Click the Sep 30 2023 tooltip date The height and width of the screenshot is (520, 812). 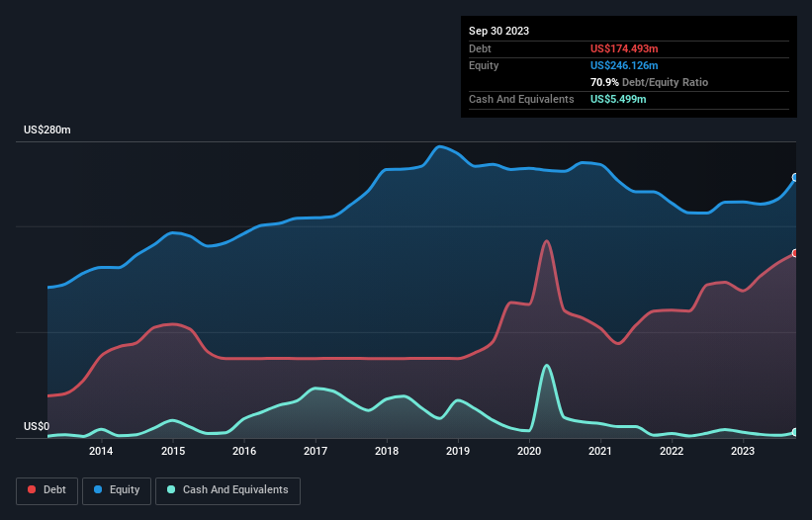coord(498,31)
